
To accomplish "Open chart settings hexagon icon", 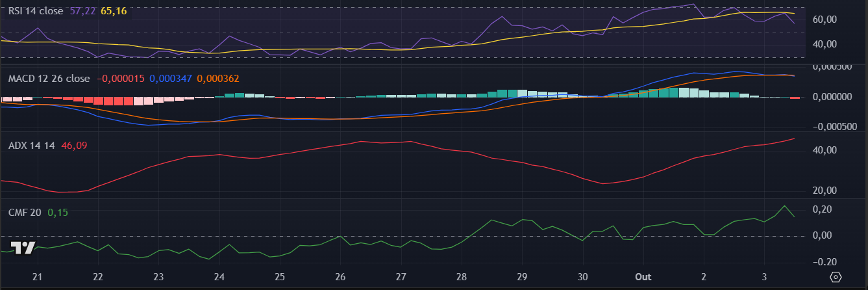I will (x=836, y=277).
